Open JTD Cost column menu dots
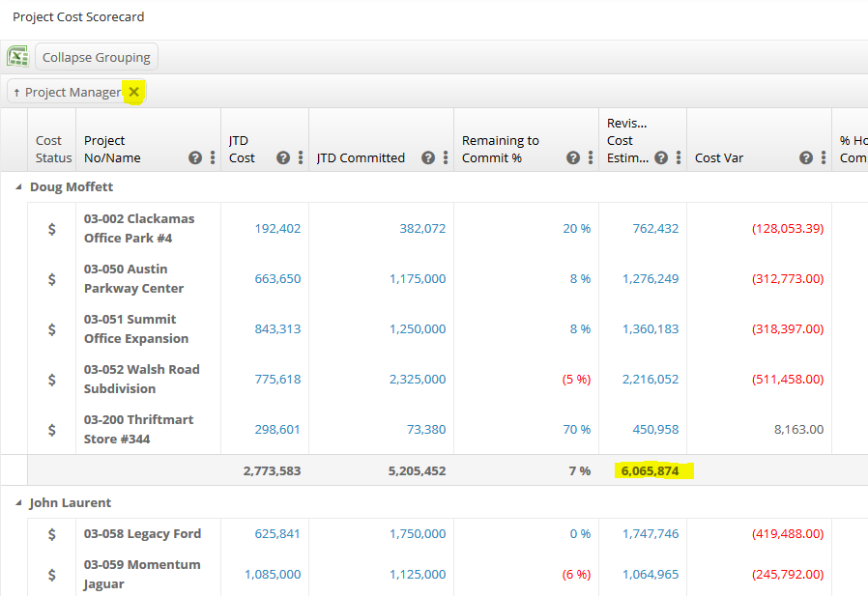The width and height of the screenshot is (868, 596). pos(301,157)
